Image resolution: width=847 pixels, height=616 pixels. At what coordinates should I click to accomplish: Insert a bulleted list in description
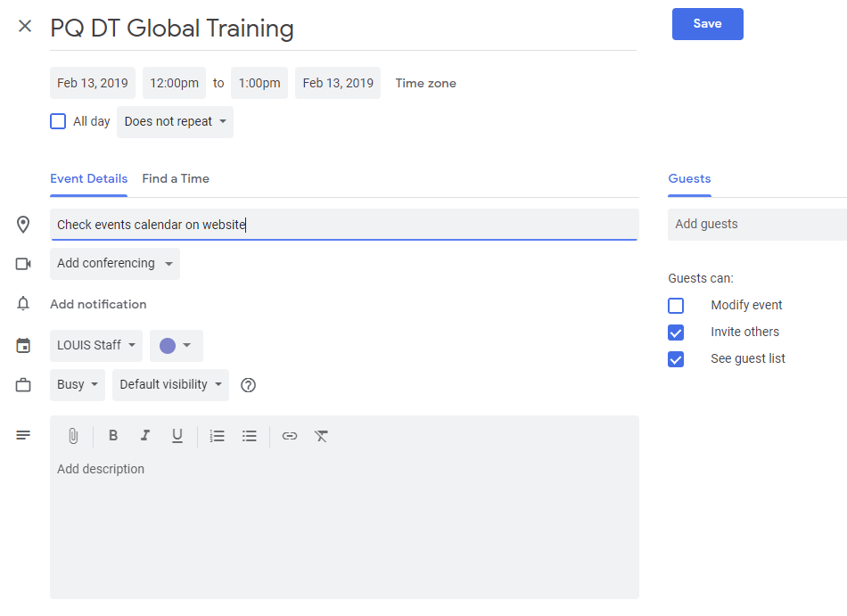(250, 436)
